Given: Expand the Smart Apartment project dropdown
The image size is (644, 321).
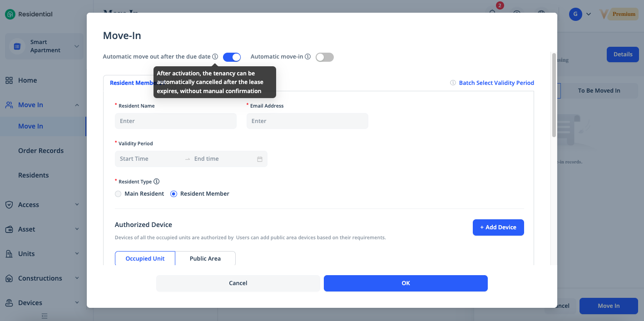Looking at the screenshot, I should coord(76,46).
